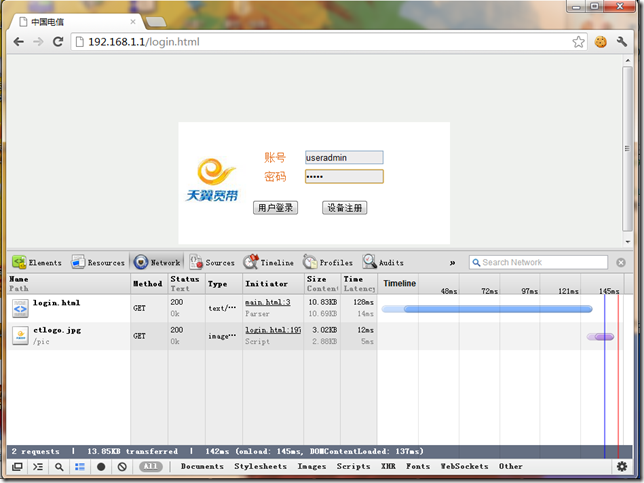Filter requests by Images
644x483 pixels.
312,467
